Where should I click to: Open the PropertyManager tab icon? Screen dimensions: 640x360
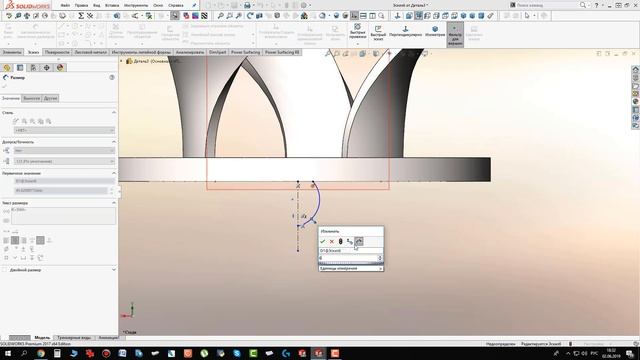pyautogui.click(x=20, y=68)
